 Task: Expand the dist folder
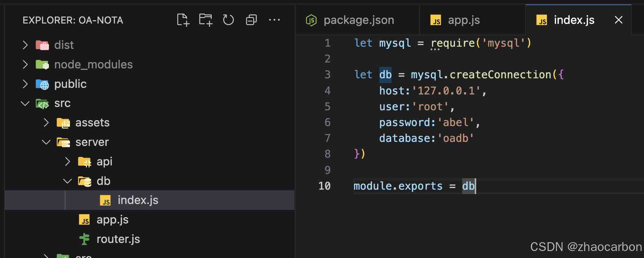coord(25,45)
